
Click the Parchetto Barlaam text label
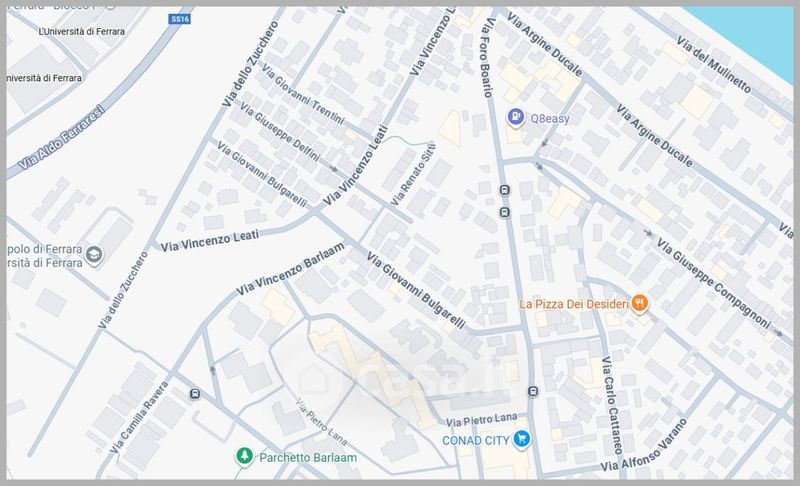point(308,457)
